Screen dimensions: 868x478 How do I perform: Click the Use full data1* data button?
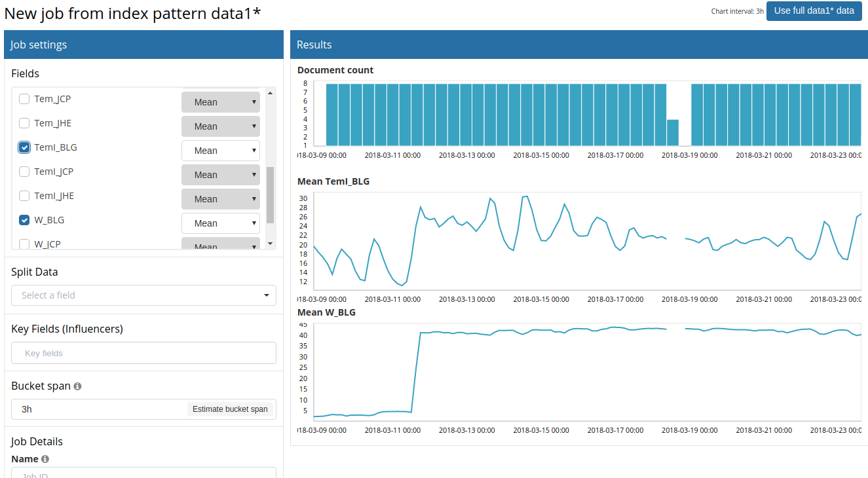[814, 10]
